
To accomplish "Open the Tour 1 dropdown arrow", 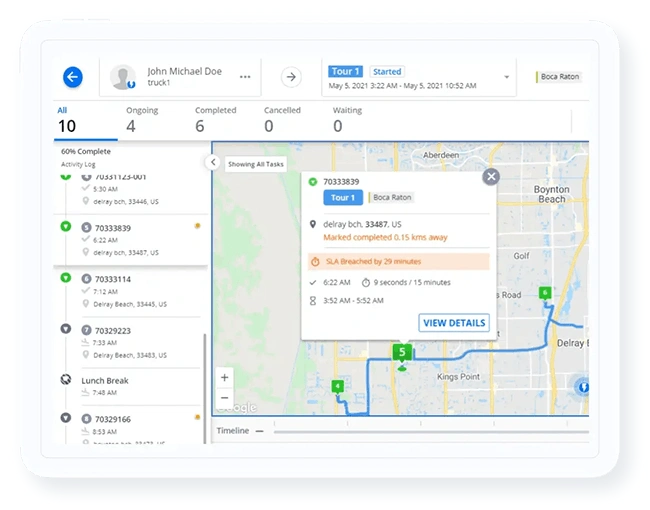I will 507,77.
